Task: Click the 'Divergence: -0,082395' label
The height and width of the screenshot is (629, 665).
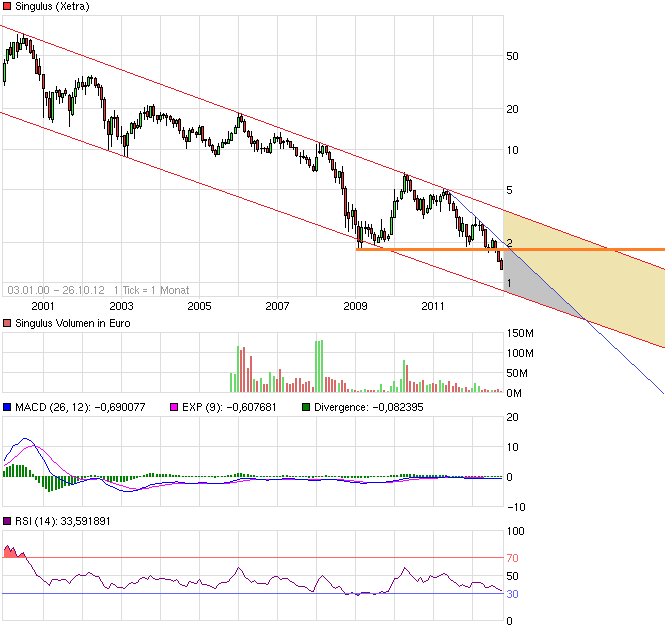Action: pyautogui.click(x=369, y=407)
